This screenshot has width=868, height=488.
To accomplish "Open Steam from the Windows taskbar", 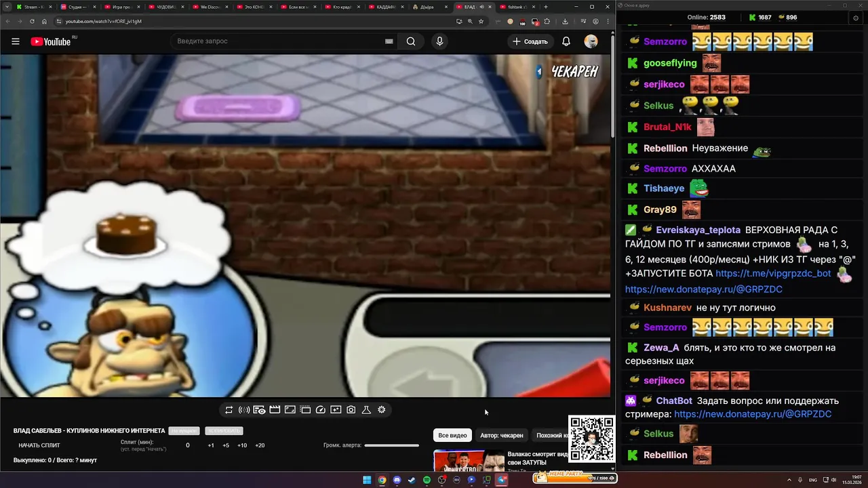I will [412, 480].
